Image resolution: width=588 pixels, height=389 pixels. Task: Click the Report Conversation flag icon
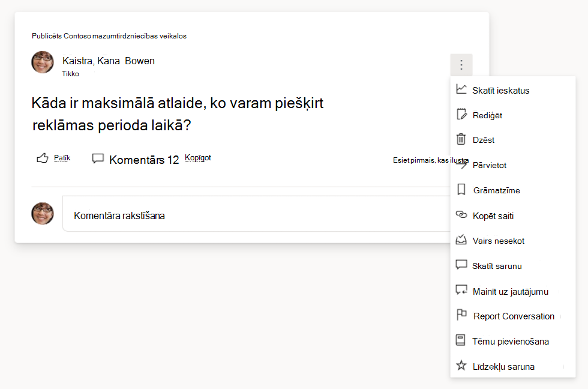461,315
